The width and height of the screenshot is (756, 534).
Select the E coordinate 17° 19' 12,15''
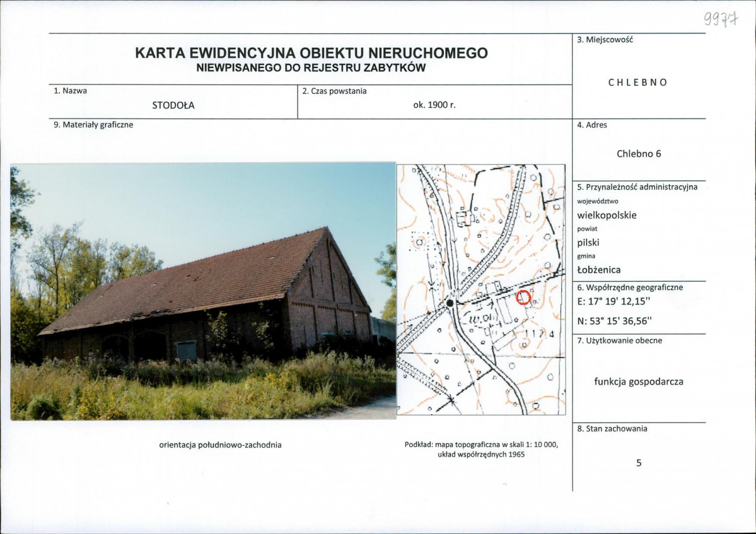[x=615, y=302]
